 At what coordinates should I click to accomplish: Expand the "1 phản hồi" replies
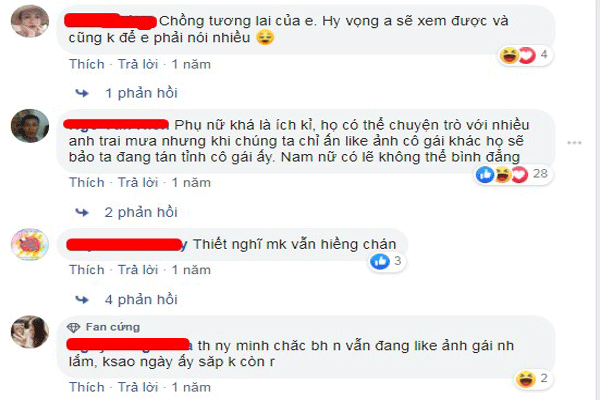coord(141,93)
